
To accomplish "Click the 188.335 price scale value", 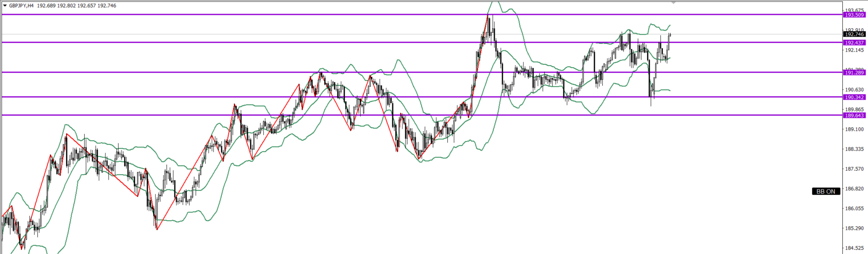I will [854, 149].
